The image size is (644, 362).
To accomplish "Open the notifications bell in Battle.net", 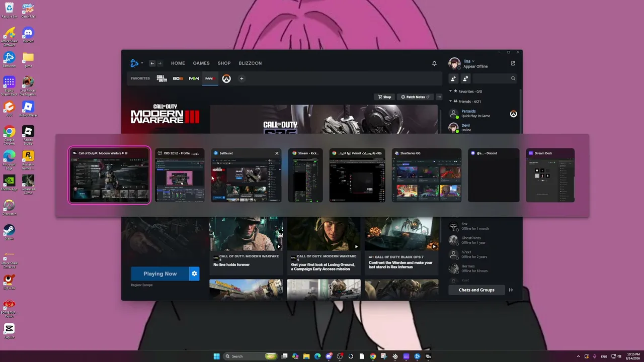I will pos(434,63).
